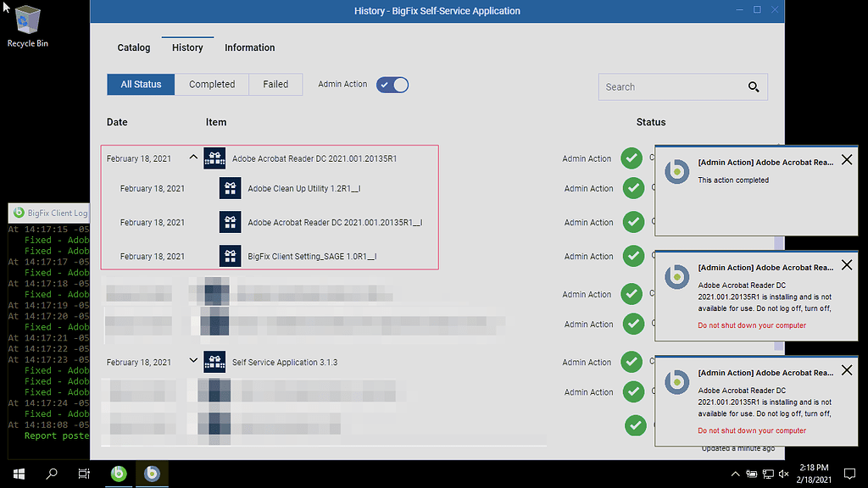Viewport: 868px width, 488px height.
Task: Filter history by Completed status
Action: point(212,84)
